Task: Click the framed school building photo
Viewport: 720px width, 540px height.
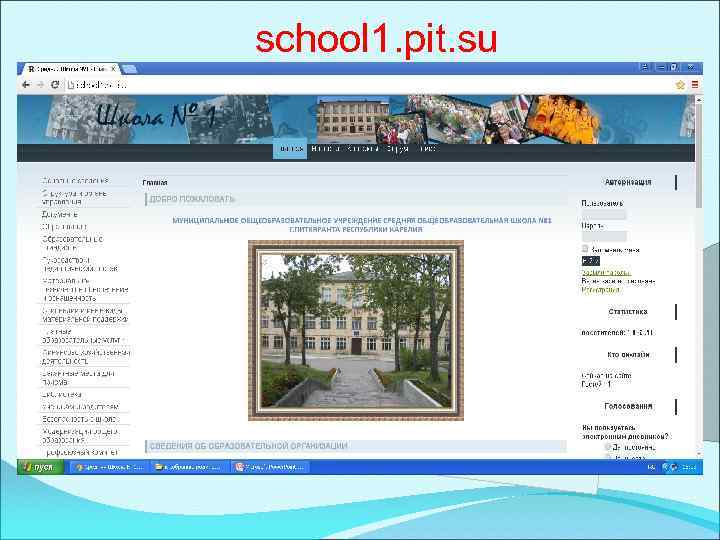Action: coord(356,330)
